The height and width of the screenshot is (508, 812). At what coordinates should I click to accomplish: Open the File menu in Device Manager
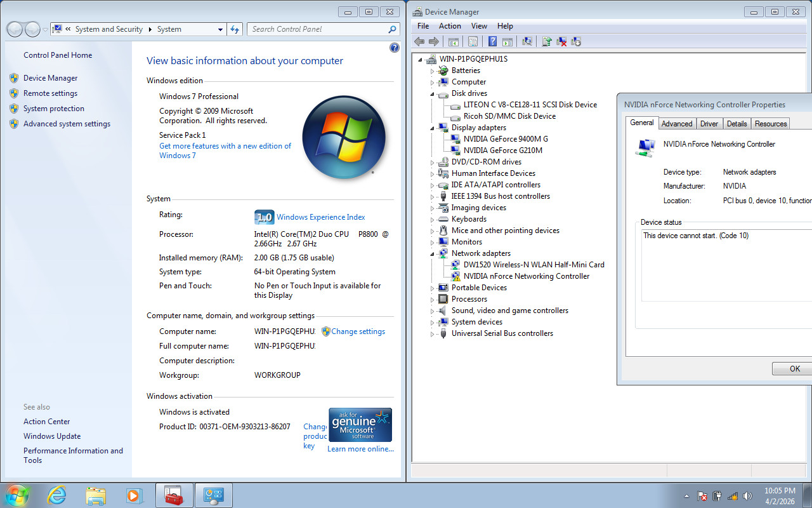tap(423, 26)
